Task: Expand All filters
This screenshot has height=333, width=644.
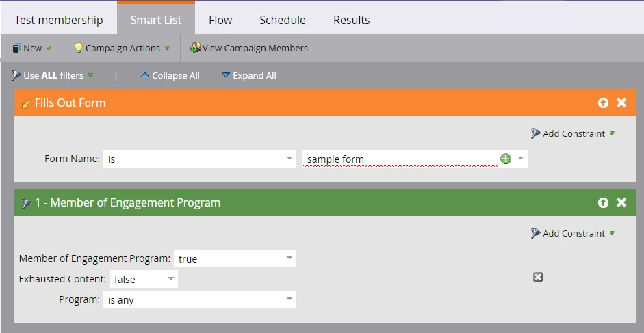Action: point(249,75)
